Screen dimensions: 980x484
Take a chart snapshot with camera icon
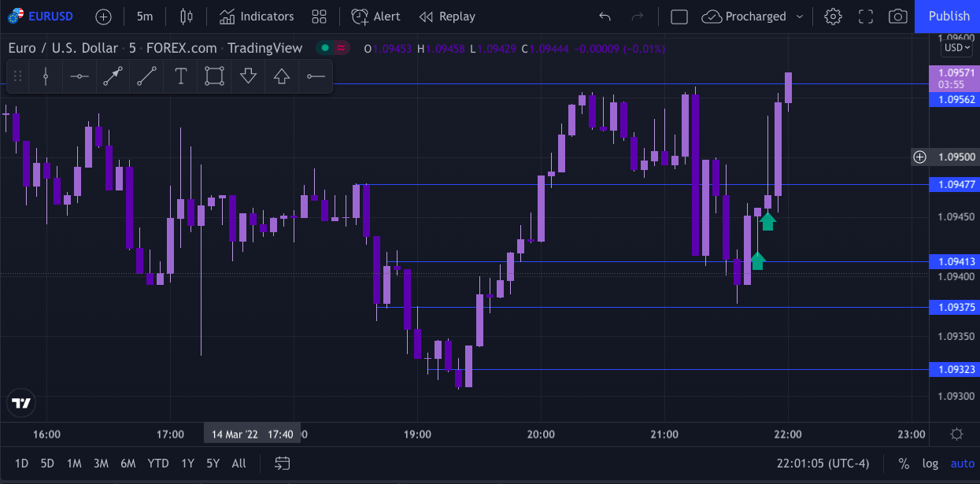pos(897,17)
